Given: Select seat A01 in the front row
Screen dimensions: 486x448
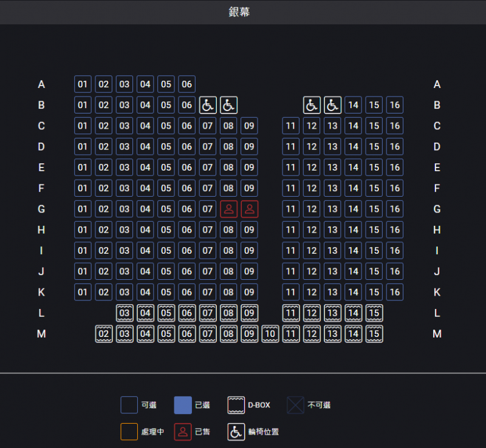Looking at the screenshot, I should (x=83, y=84).
